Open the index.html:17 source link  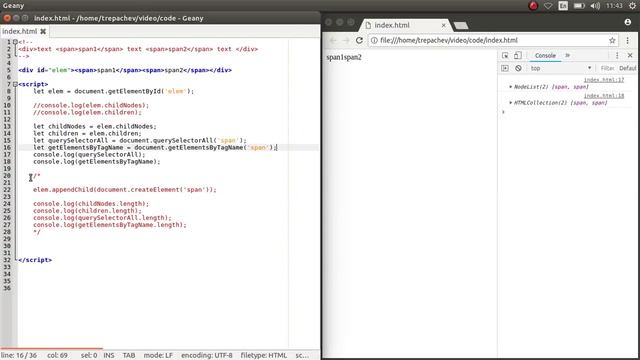(x=604, y=80)
